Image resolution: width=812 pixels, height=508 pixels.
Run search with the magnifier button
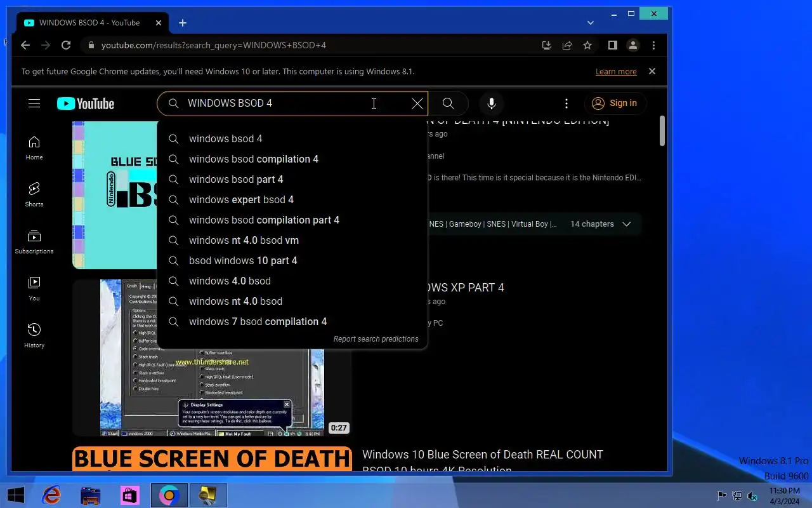click(448, 104)
